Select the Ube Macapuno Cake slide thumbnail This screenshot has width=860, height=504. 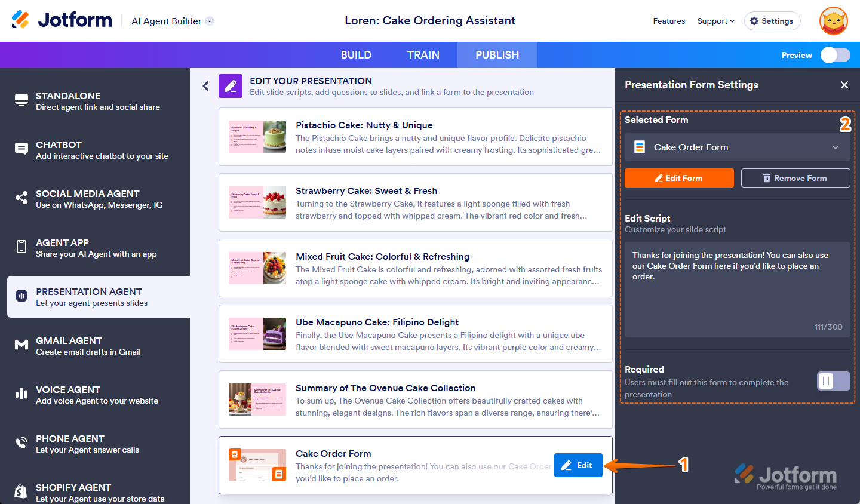[257, 334]
